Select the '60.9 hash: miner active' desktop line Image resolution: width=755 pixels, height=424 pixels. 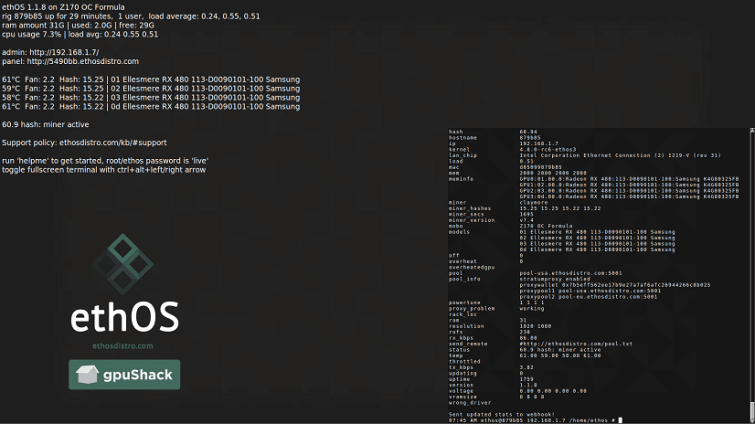click(x=45, y=124)
